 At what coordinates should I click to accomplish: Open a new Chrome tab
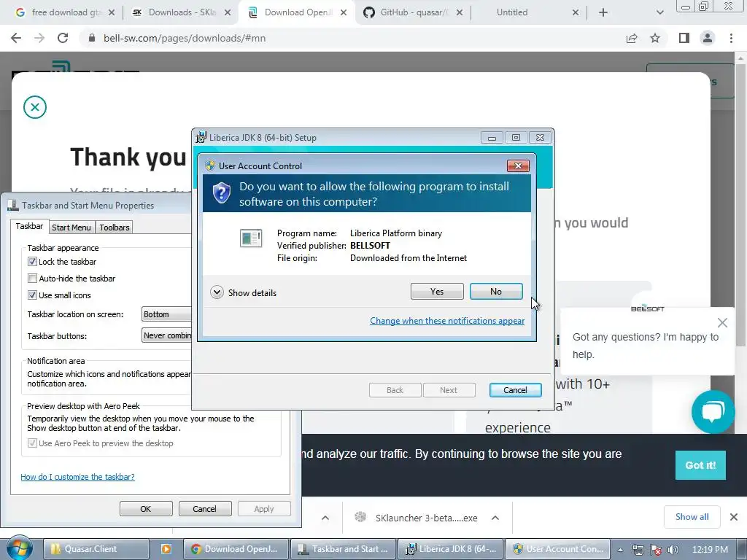(x=603, y=12)
